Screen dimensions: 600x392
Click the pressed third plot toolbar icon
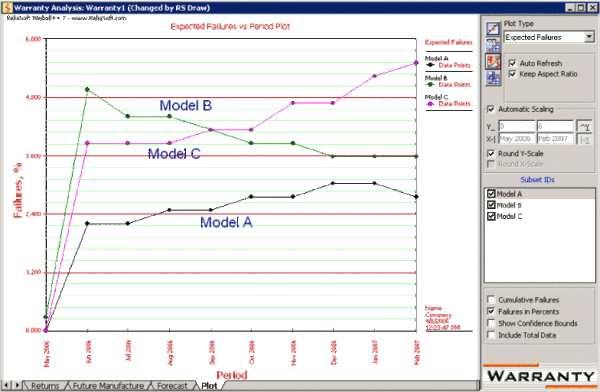pos(493,61)
